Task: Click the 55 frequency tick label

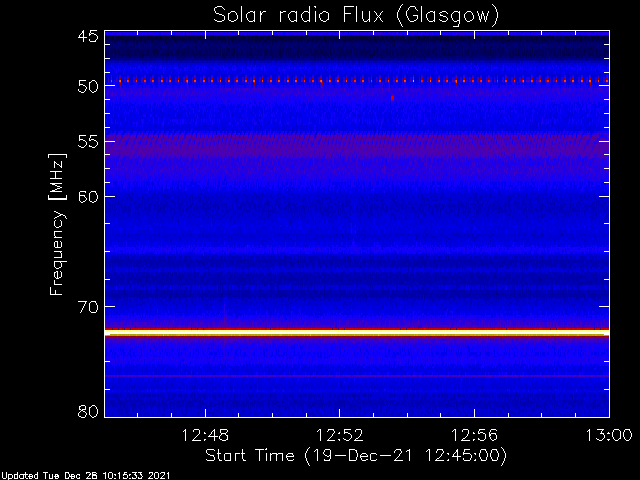Action: pyautogui.click(x=88, y=142)
